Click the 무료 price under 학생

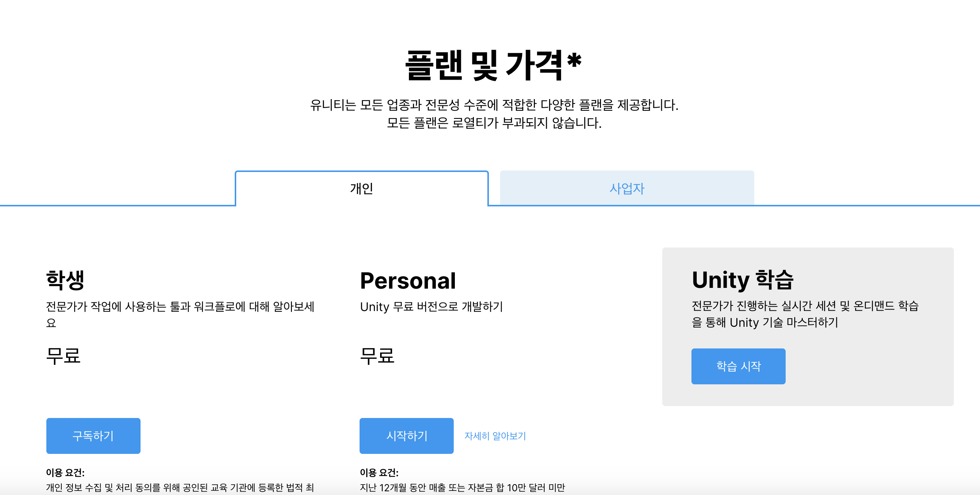[63, 356]
